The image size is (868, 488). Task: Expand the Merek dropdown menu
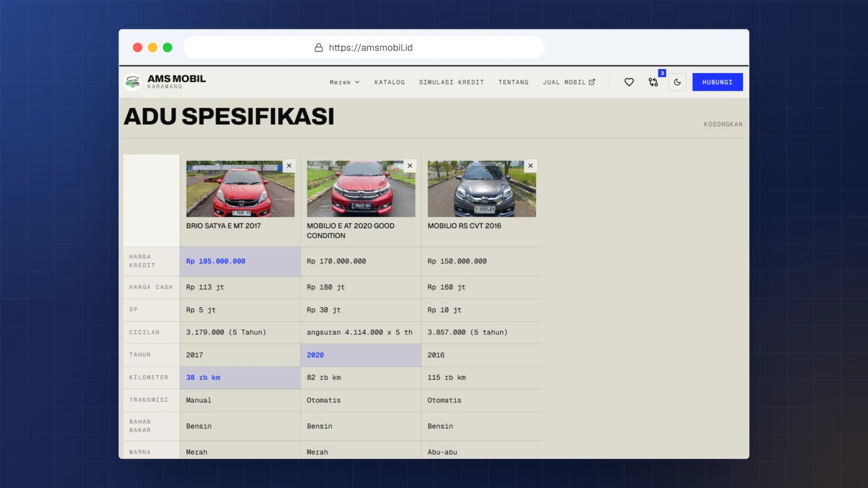click(344, 82)
